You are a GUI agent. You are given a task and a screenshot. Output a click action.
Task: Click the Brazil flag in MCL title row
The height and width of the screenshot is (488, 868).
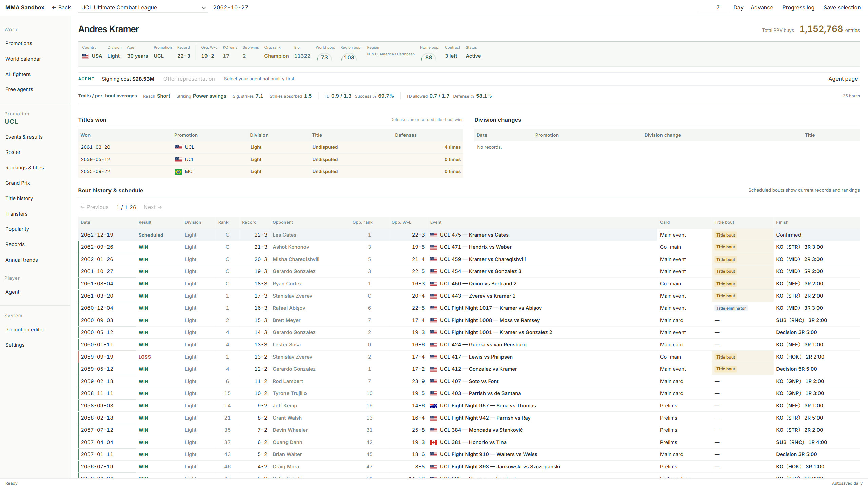178,172
